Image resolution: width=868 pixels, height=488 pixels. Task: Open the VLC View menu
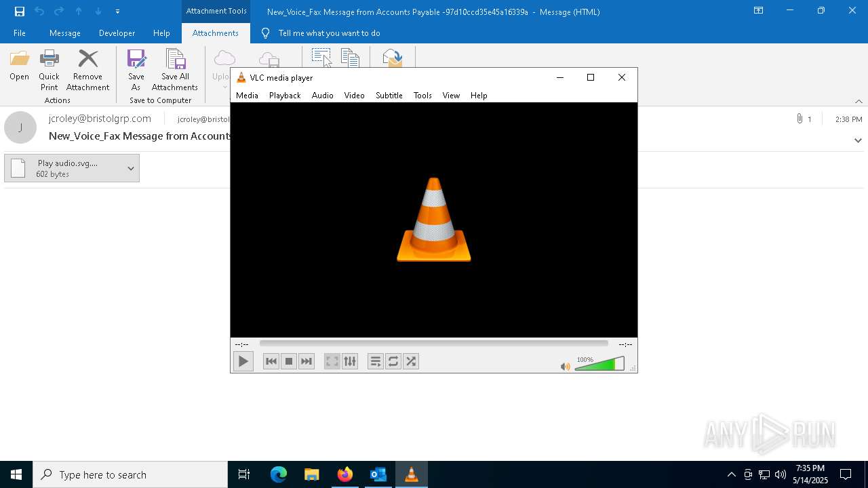click(451, 96)
